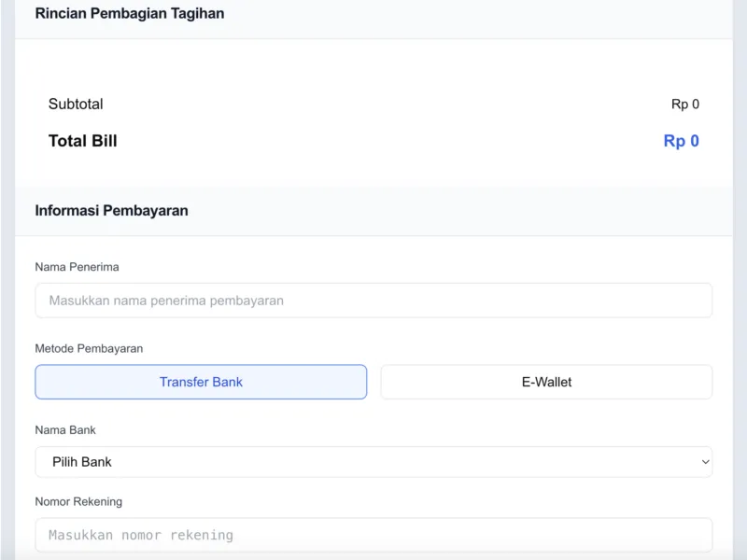Click the Subtotal amount Rp 0
The height and width of the screenshot is (560, 747).
tap(684, 105)
